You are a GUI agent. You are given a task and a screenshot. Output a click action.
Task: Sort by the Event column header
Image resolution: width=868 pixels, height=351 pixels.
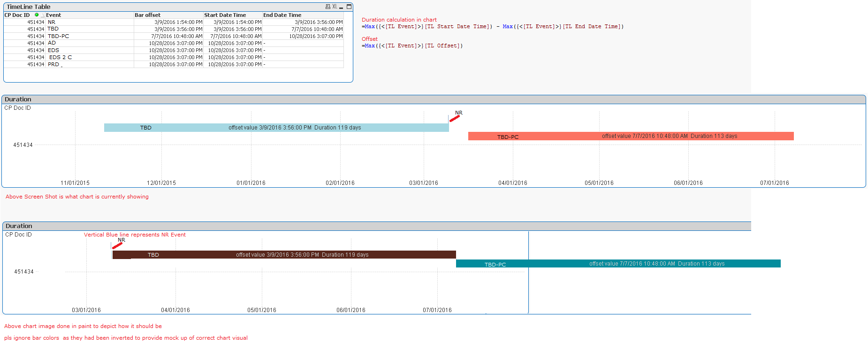pos(53,15)
